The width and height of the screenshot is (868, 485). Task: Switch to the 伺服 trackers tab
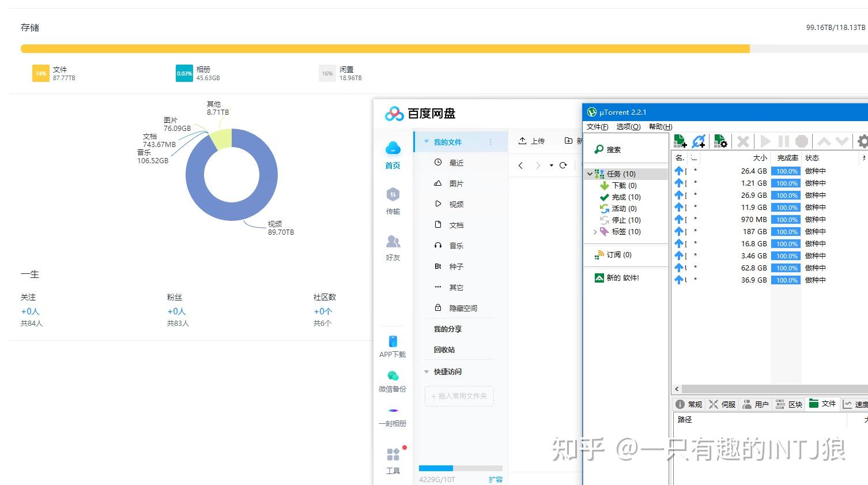(x=722, y=404)
